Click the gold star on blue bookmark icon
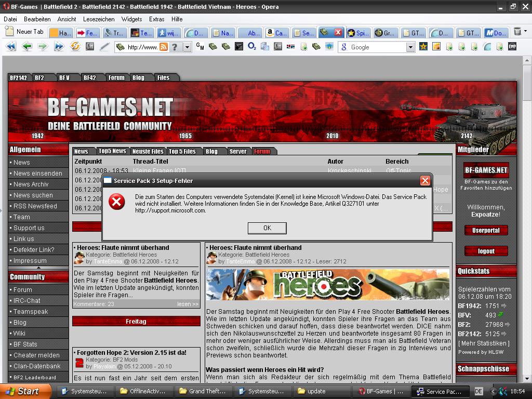The height and width of the screenshot is (399, 532). [423, 46]
